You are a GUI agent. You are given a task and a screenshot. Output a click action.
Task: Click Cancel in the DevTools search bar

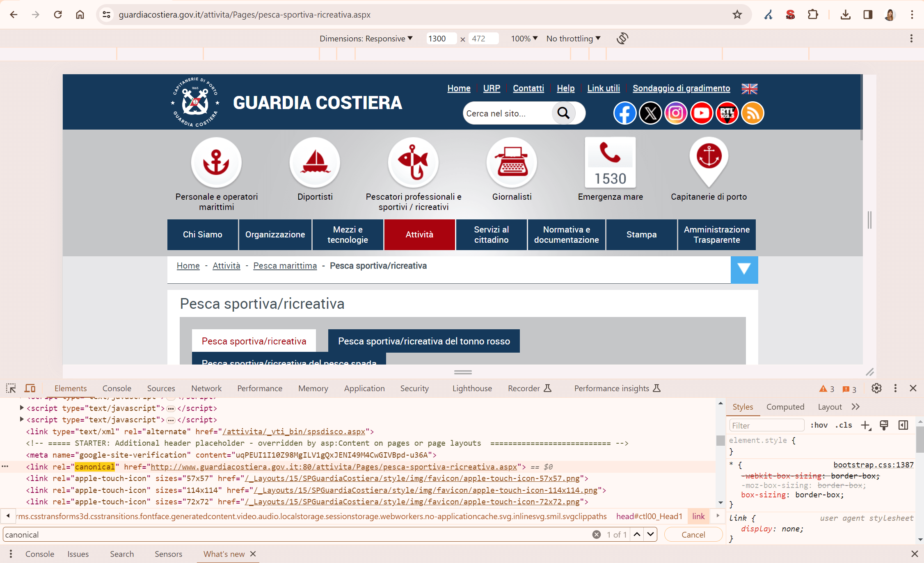tap(693, 535)
